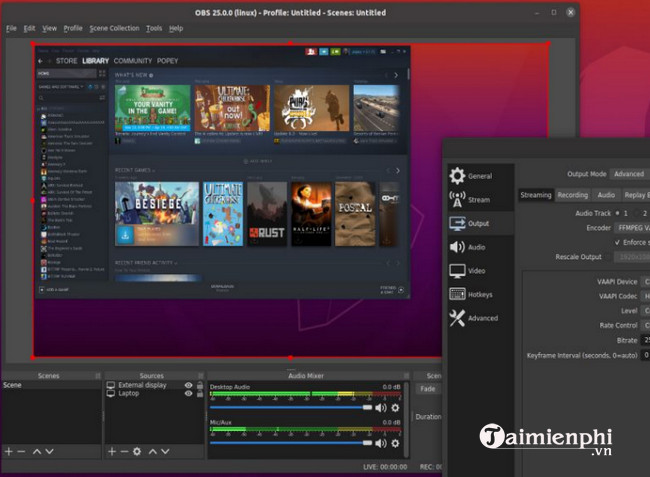650x477 pixels.
Task: Pop out the Scenes dock icon
Action: [98, 376]
